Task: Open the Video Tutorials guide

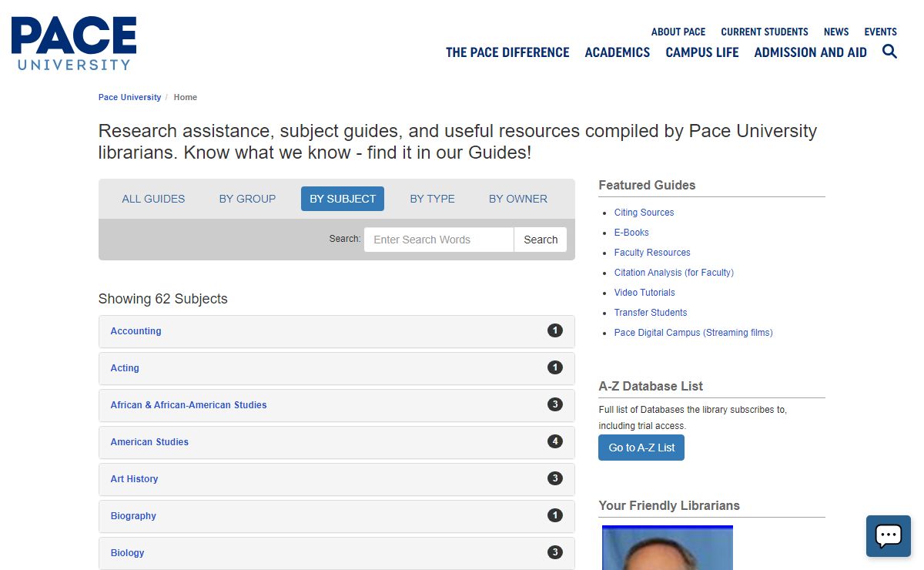Action: coord(644,293)
